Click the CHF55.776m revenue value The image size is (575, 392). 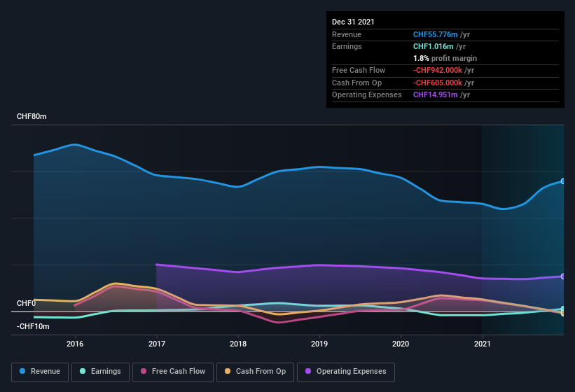[436, 34]
